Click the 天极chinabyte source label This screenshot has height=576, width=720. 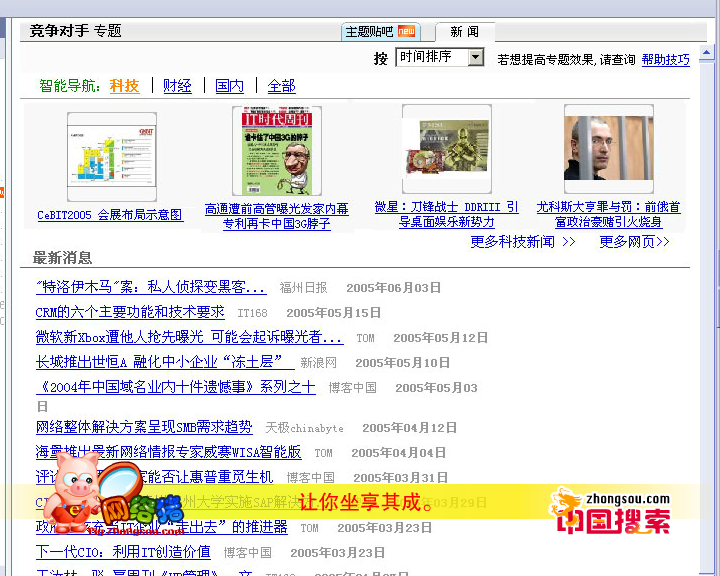coord(304,428)
